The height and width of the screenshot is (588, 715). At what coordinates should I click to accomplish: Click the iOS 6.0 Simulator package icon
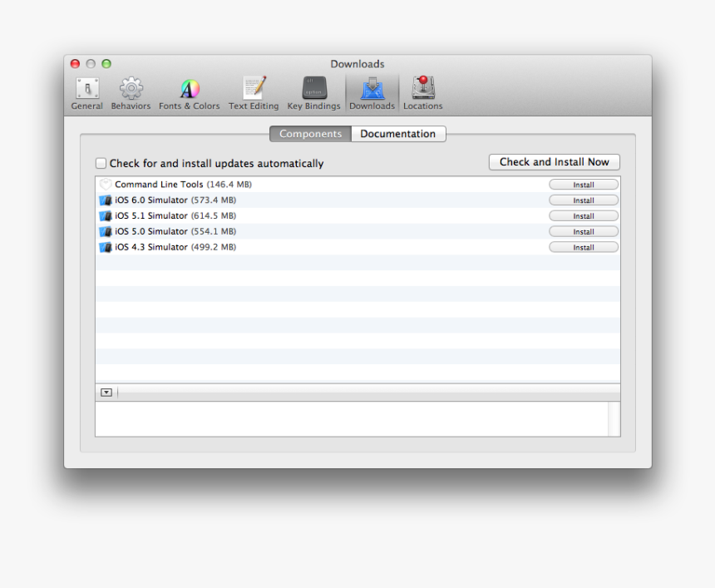[x=106, y=200]
